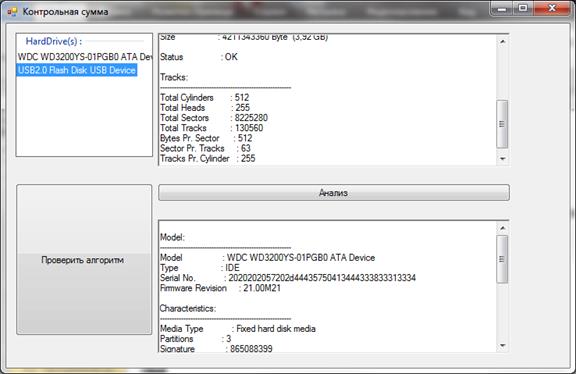The image size is (576, 374).
Task: Click the Анализ button
Action: tap(334, 193)
